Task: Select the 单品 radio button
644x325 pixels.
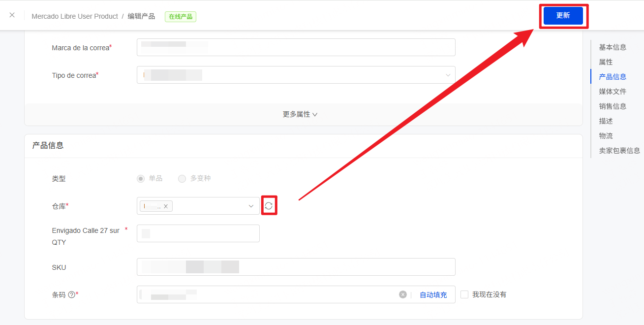Action: tap(141, 179)
